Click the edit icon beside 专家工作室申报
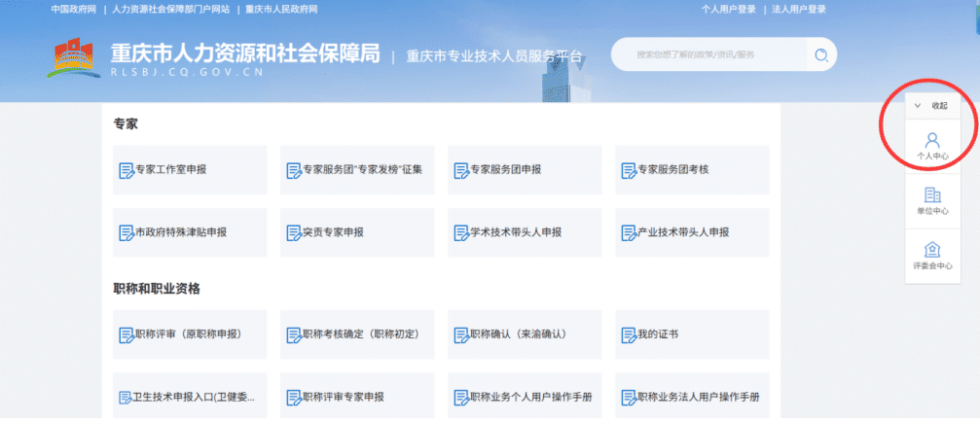Viewport: 980px width, 421px height. click(x=126, y=170)
